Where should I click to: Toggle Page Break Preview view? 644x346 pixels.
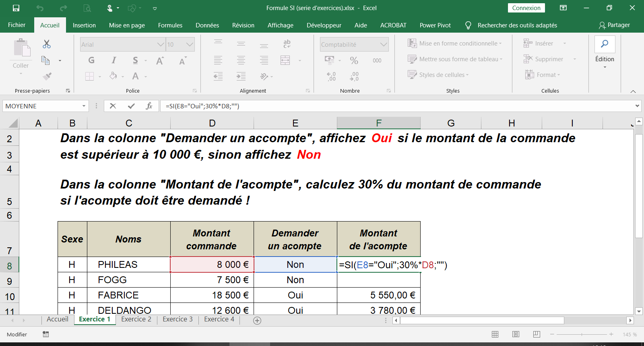point(537,334)
